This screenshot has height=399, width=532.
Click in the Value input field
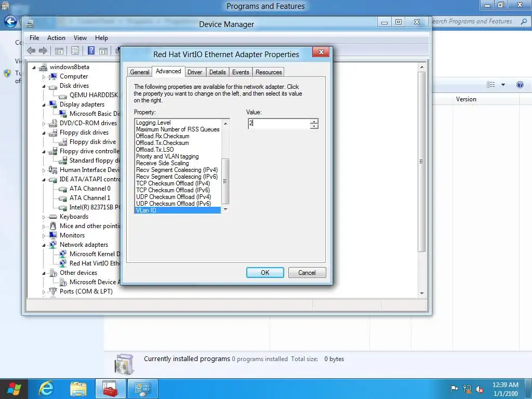279,124
